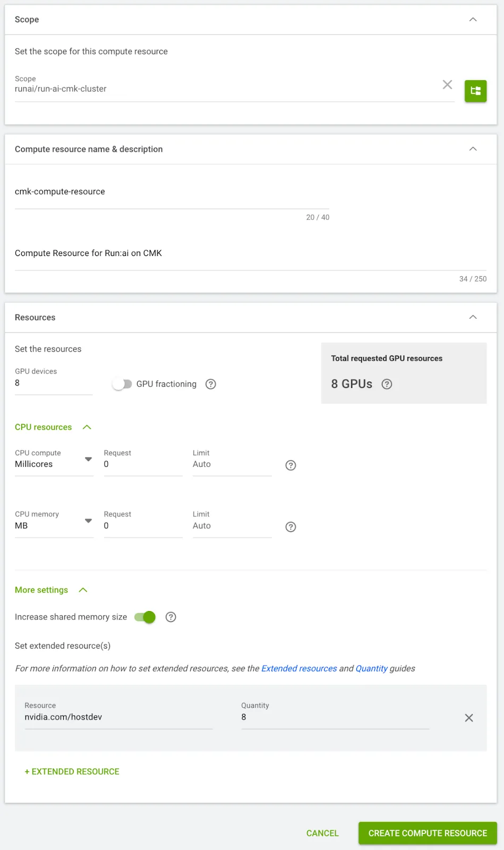Open the Extended resources guide link
Image resolution: width=504 pixels, height=850 pixels.
[x=299, y=668]
